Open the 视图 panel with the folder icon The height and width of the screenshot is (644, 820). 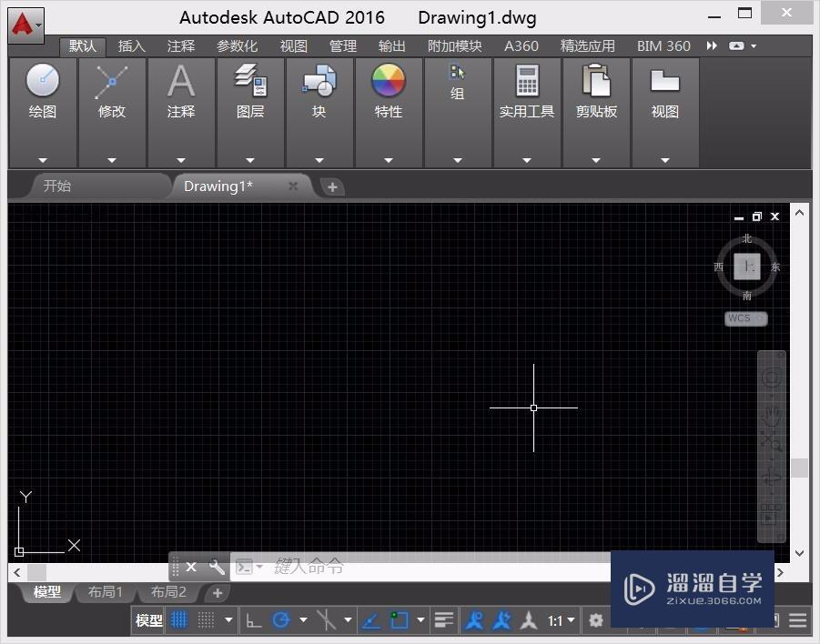pyautogui.click(x=664, y=113)
